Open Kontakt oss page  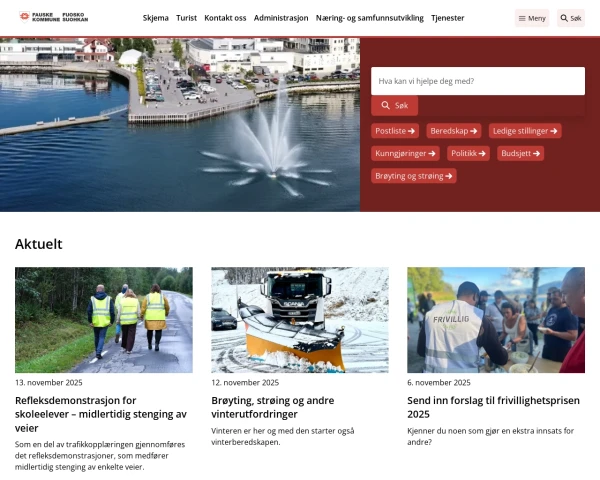pos(225,18)
